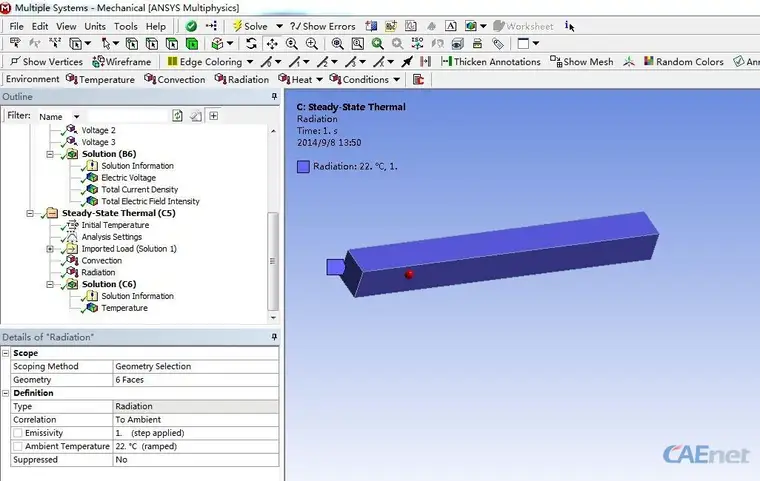
Task: Open the Help menu
Action: pos(156,26)
